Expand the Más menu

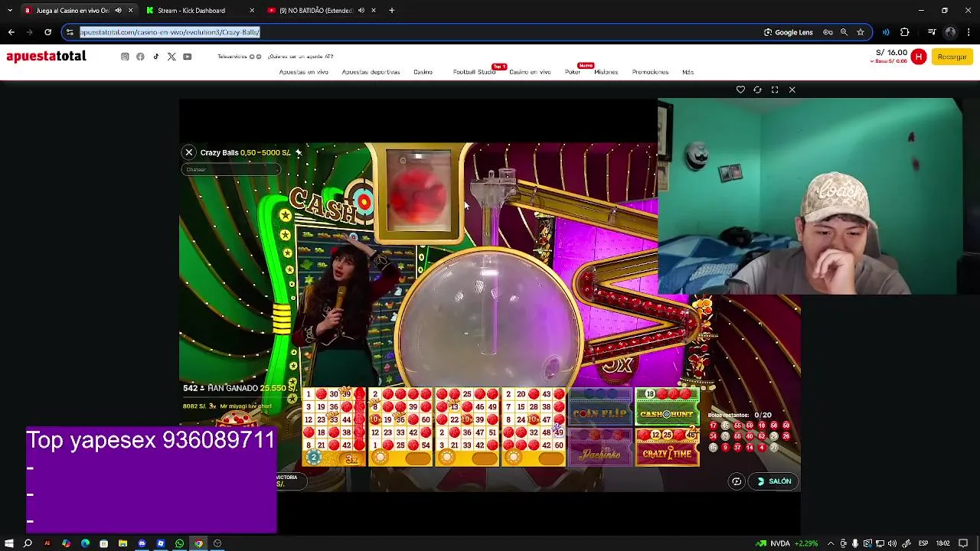pos(688,72)
